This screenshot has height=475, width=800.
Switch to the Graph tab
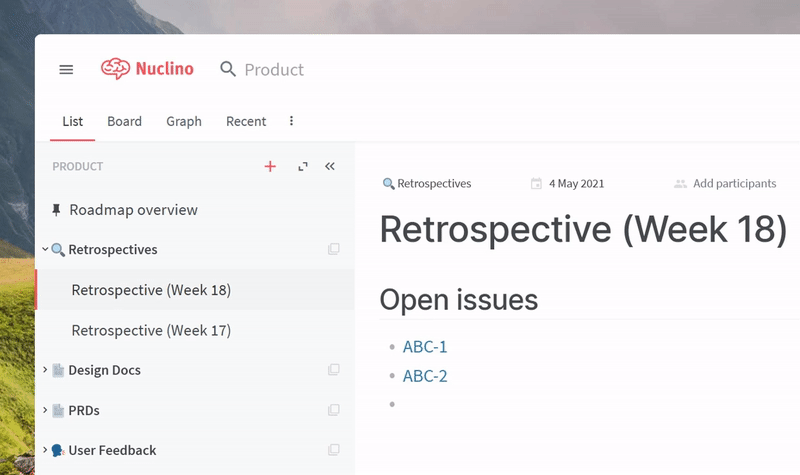[x=184, y=121]
